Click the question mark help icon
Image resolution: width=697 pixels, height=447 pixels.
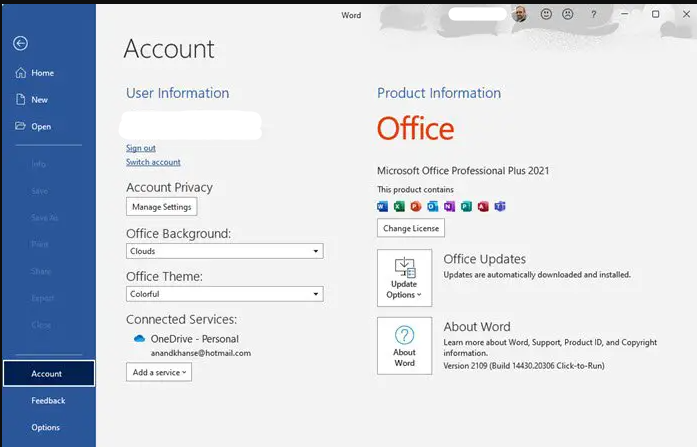tap(593, 14)
